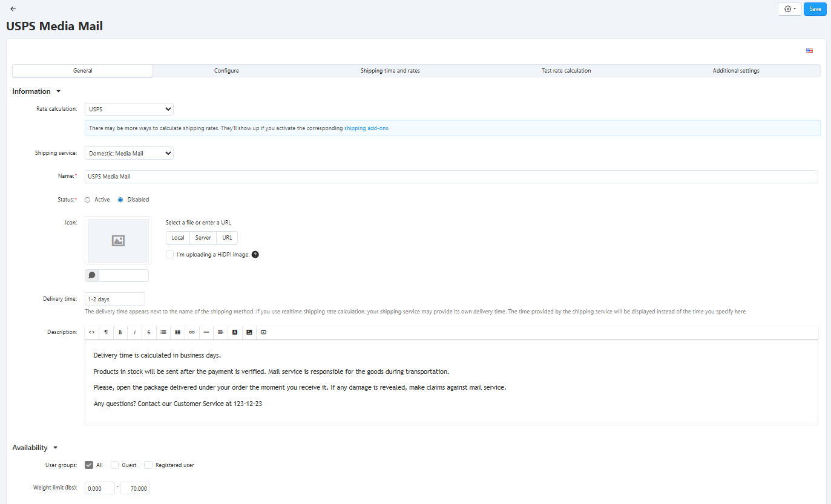Image resolution: width=831 pixels, height=504 pixels.
Task: Click the icon image placeholder thumbnail
Action: click(118, 241)
